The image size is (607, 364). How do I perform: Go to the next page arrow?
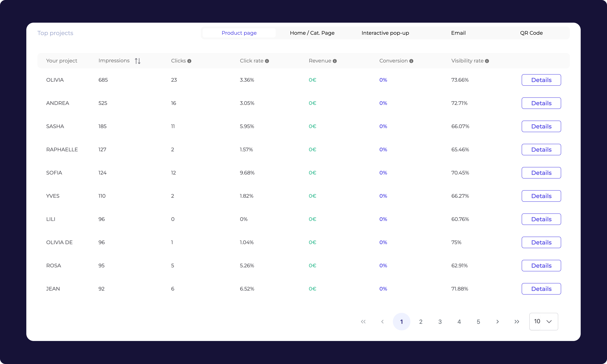point(497,322)
